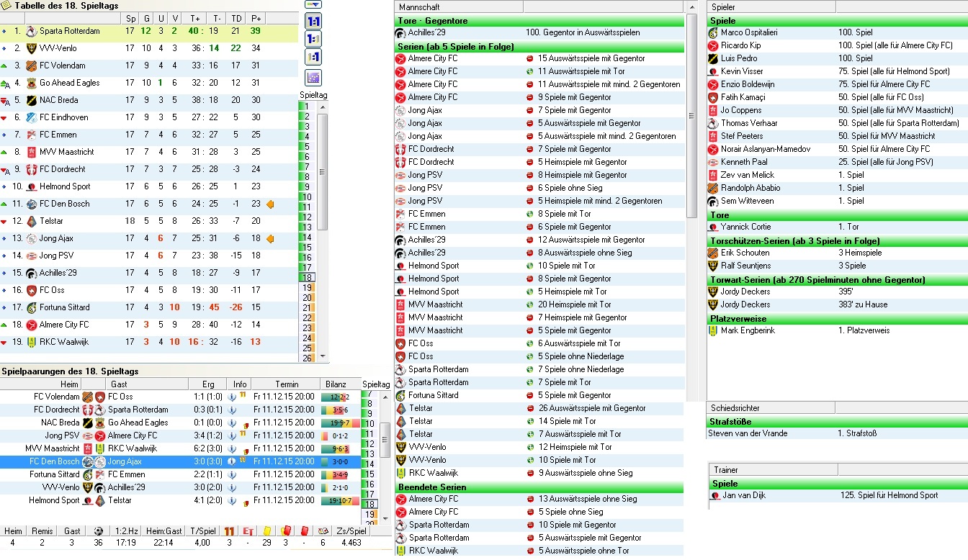Click the straight red card icon in summary header
Image resolution: width=968 pixels, height=560 pixels.
(304, 531)
